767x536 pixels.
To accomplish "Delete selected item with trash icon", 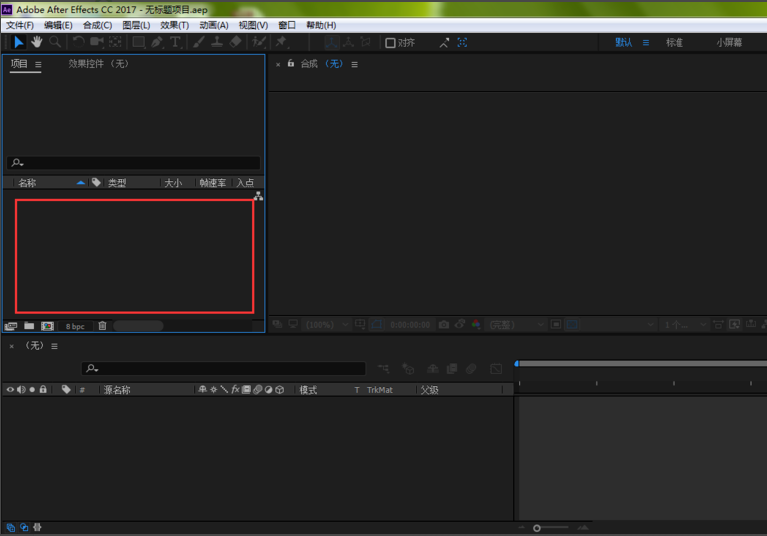I will (102, 326).
